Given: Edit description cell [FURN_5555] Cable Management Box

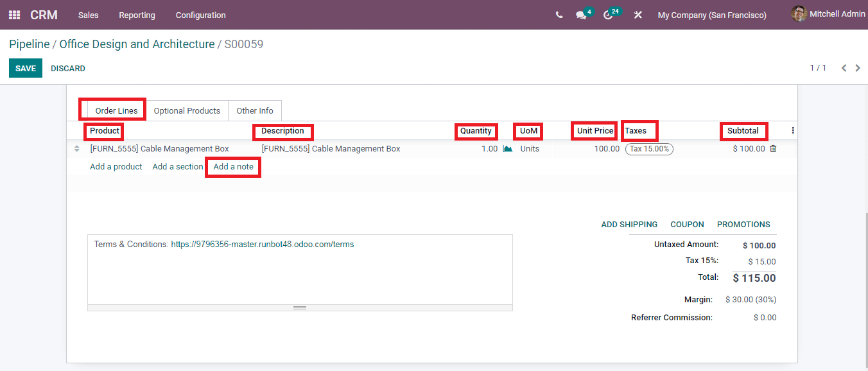Looking at the screenshot, I should (331, 149).
